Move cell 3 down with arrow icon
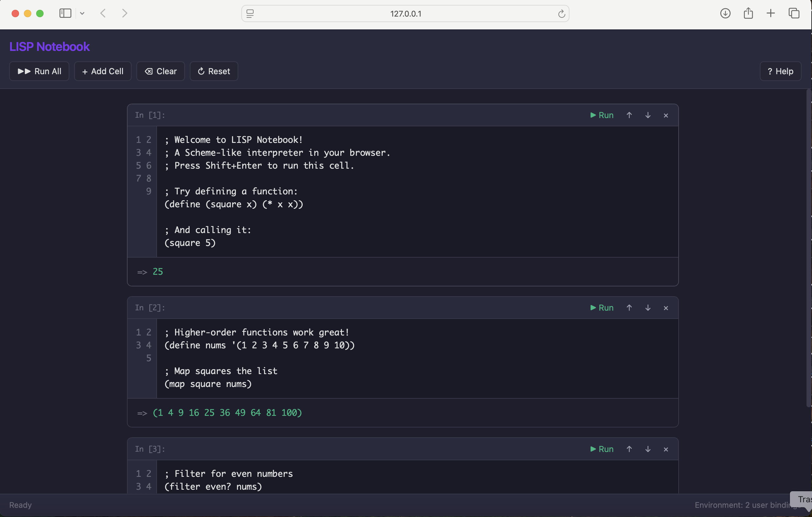Screen dimensions: 812x517 (647, 449)
